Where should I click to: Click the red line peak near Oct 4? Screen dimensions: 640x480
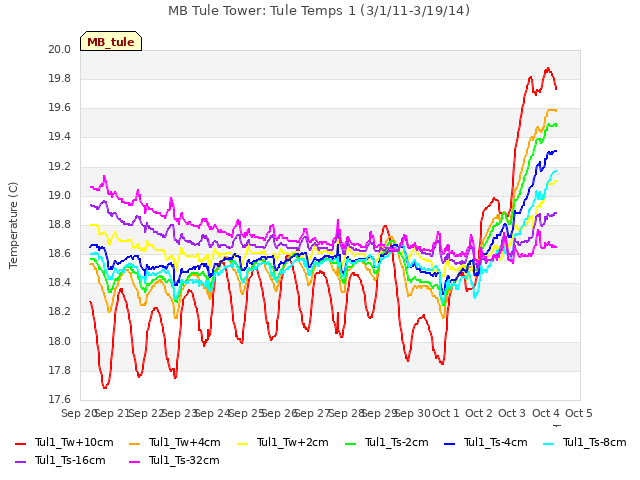547,69
